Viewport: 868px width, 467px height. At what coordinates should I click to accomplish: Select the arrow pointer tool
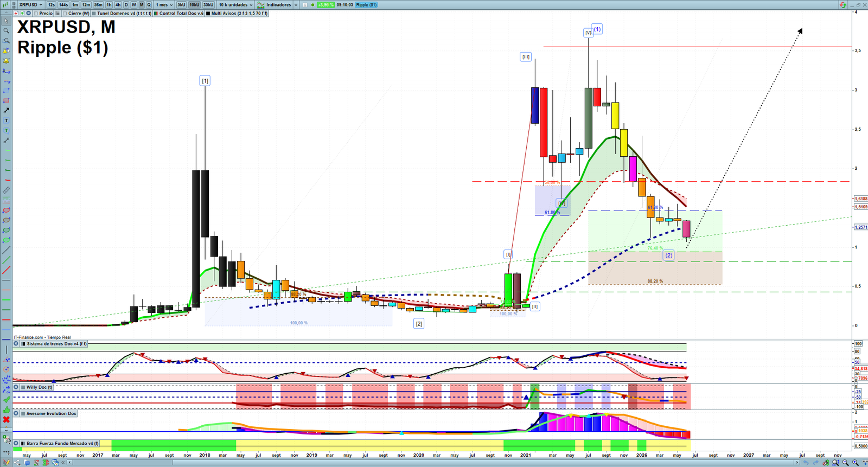pyautogui.click(x=6, y=21)
